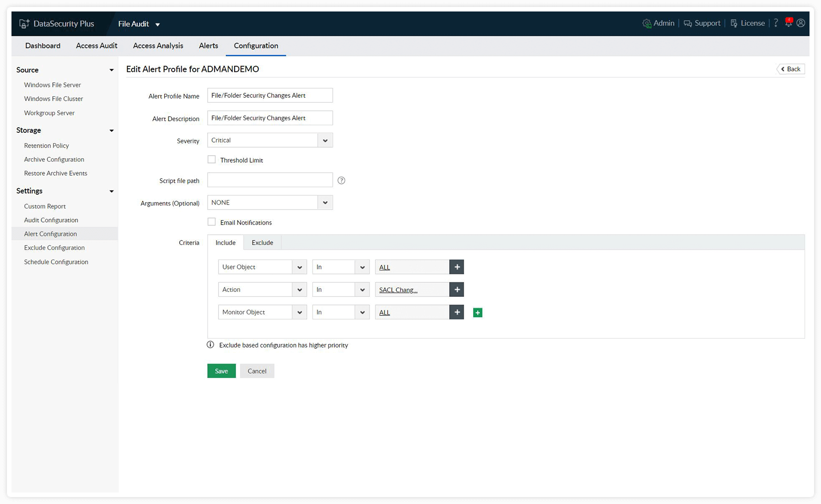Collapse the Source sidebar section
821x504 pixels.
click(x=111, y=70)
